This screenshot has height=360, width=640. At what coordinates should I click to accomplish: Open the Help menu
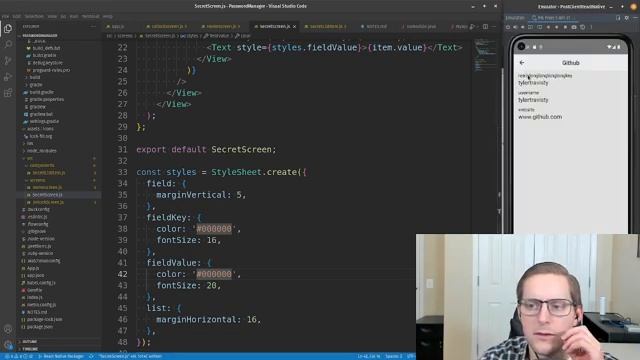108,16
